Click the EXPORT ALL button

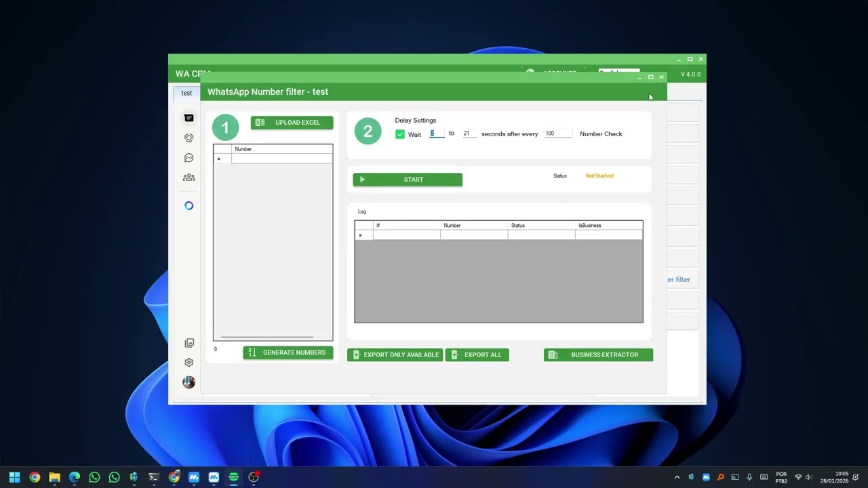(x=477, y=354)
